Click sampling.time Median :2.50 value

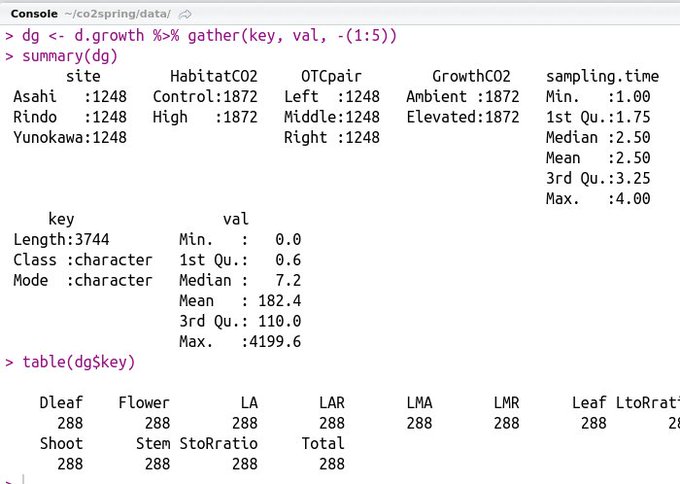[x=598, y=137]
